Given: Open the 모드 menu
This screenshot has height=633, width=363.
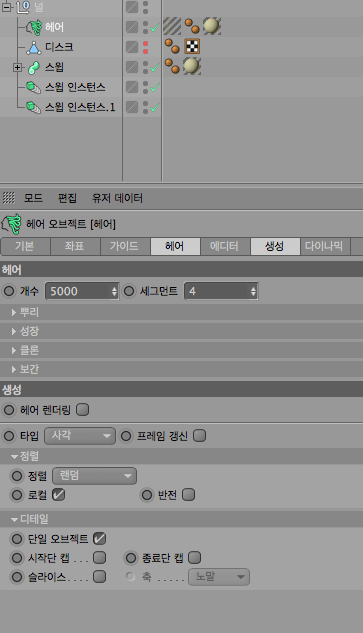Looking at the screenshot, I should click(x=33, y=198).
